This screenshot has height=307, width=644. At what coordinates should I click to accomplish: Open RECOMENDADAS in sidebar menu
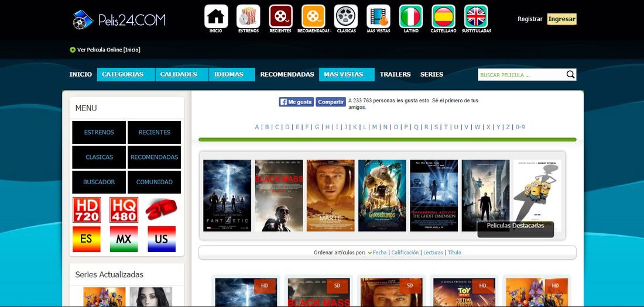[x=155, y=157]
